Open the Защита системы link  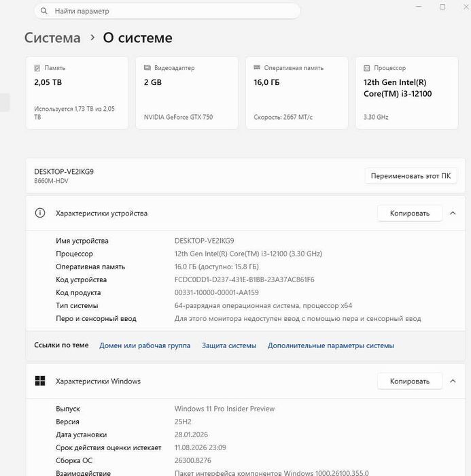[229, 345]
